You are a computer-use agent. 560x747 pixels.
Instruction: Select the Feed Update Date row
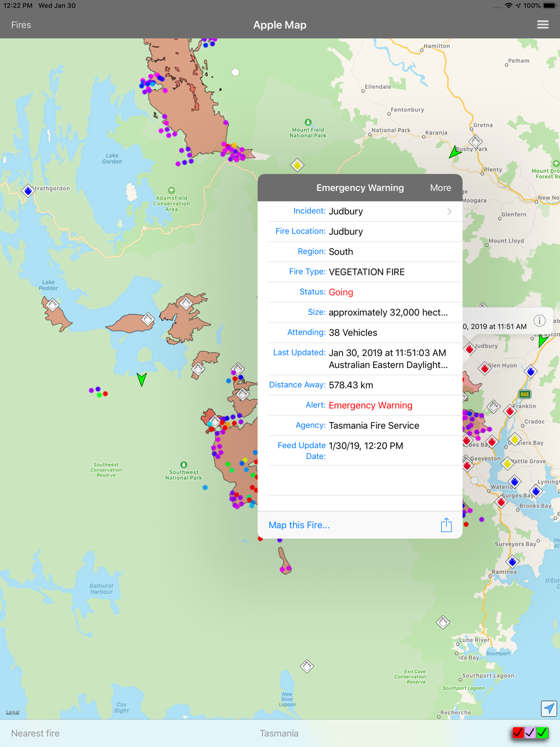tap(360, 451)
